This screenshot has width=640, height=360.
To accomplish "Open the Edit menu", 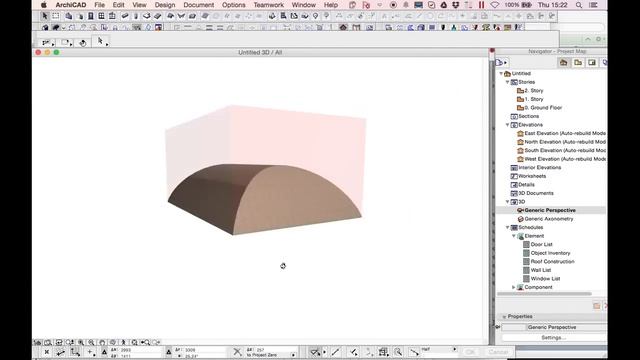I will coord(118,5).
